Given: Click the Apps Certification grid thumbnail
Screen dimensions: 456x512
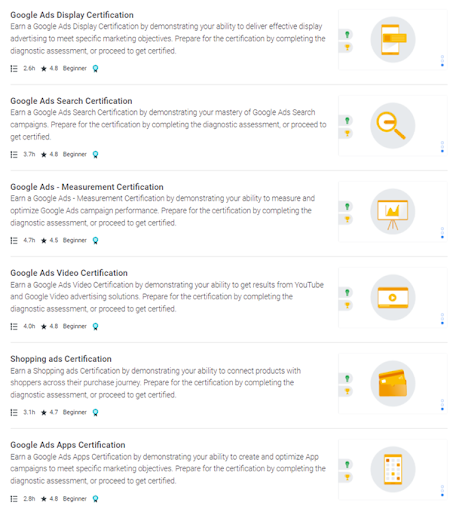Looking at the screenshot, I should (x=393, y=469).
